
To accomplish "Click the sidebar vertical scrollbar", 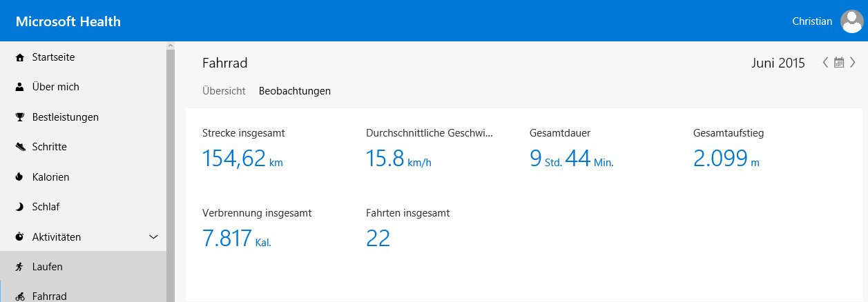I will [170, 172].
